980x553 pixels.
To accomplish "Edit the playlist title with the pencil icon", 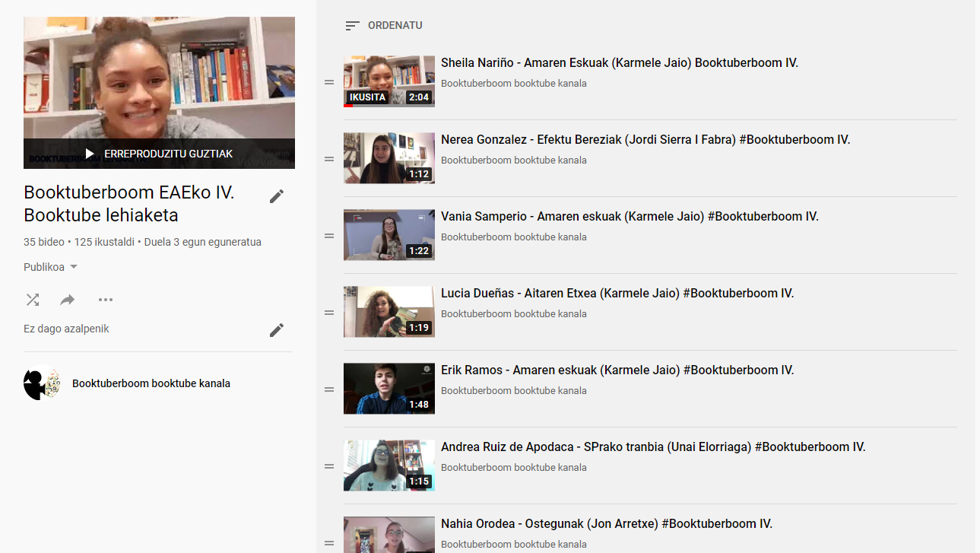I will point(277,196).
